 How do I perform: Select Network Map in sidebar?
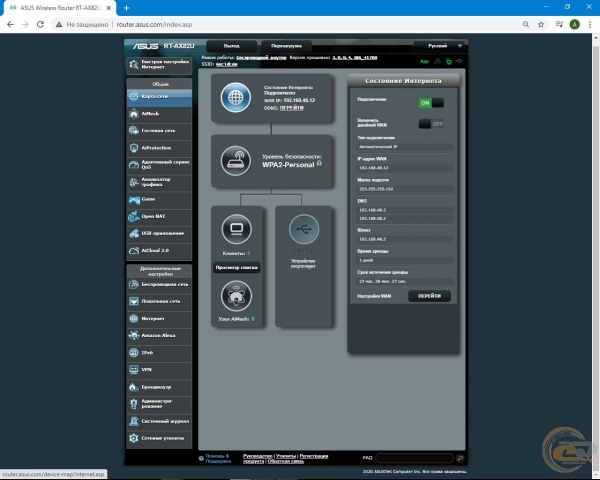click(x=159, y=96)
